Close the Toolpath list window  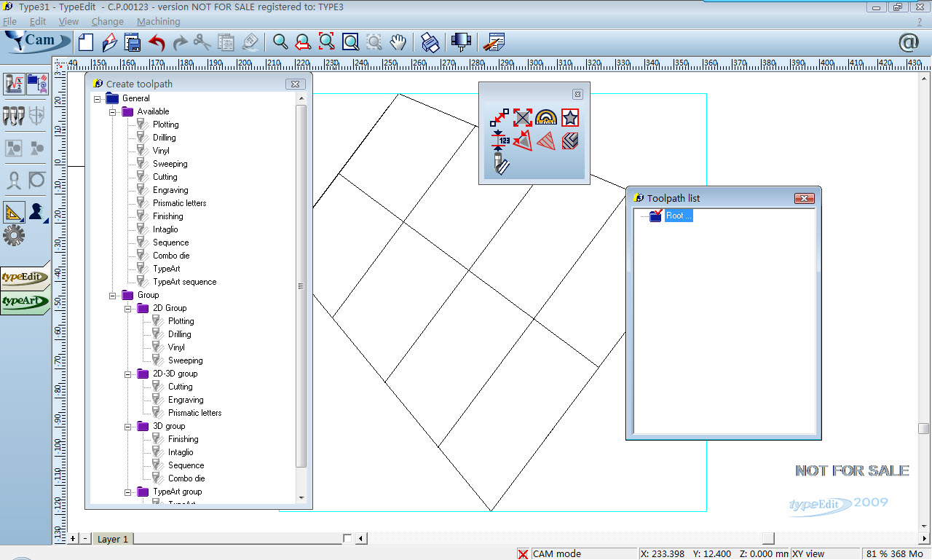pos(804,198)
